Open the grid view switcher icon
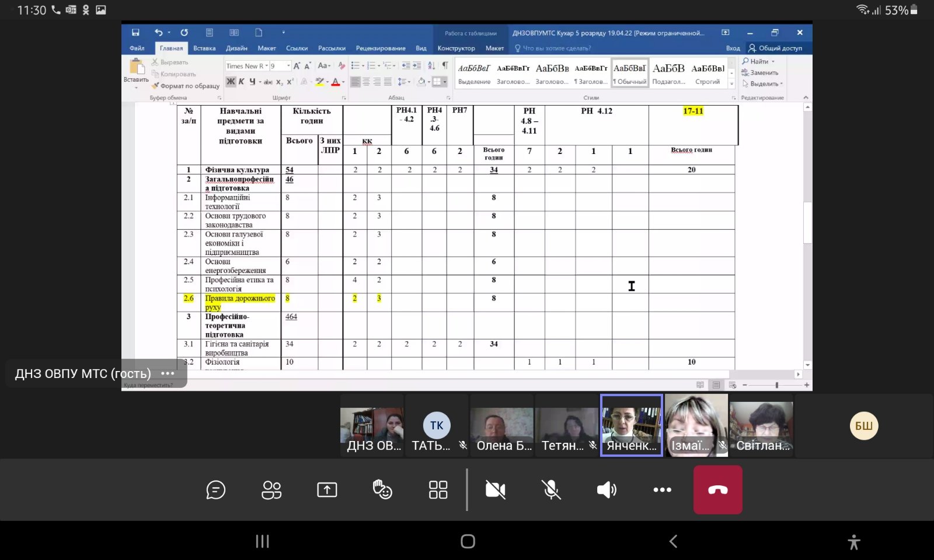Screen dimensions: 934x560 pyautogui.click(x=438, y=490)
